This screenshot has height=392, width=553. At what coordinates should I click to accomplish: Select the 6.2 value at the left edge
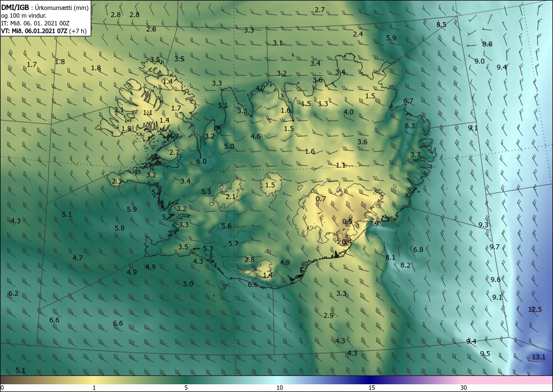coord(13,293)
